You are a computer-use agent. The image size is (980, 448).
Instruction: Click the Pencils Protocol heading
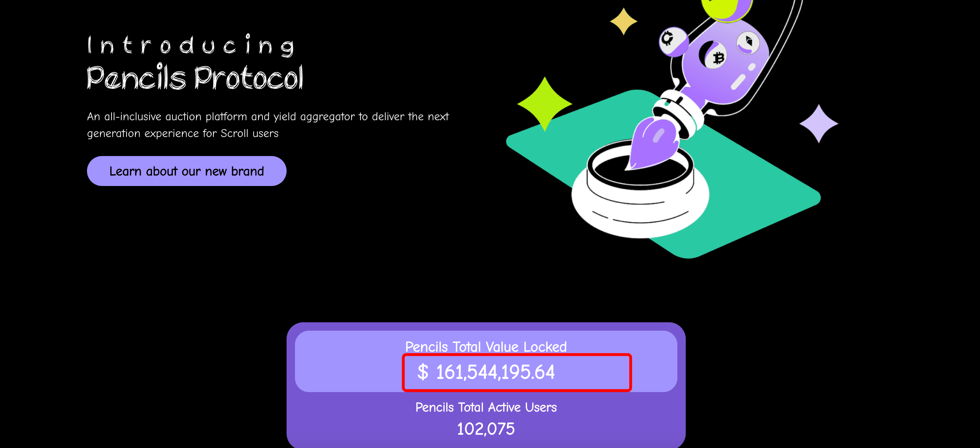195,77
